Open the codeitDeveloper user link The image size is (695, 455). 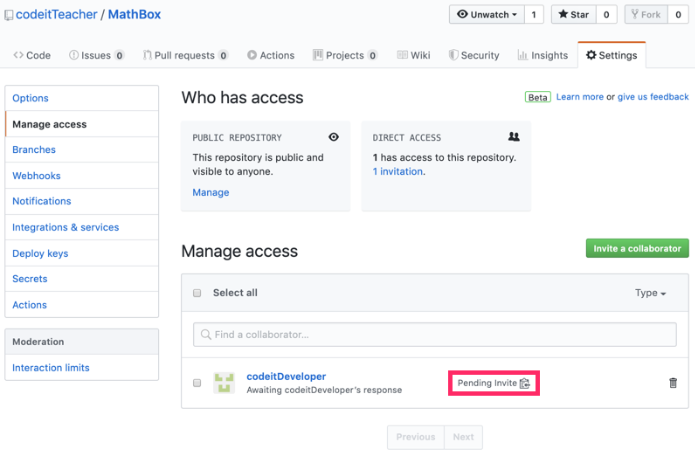[x=286, y=377]
